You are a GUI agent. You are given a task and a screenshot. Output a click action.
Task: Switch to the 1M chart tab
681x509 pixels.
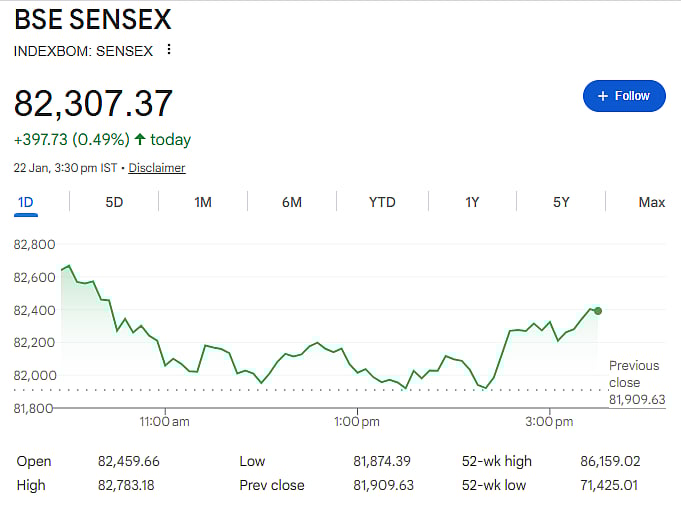pos(203,202)
